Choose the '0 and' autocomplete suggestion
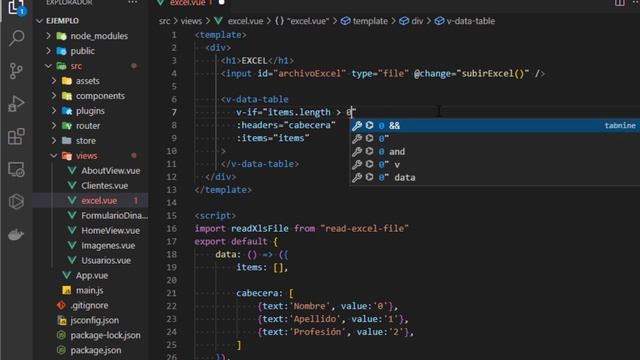The image size is (640, 360). tap(494, 151)
